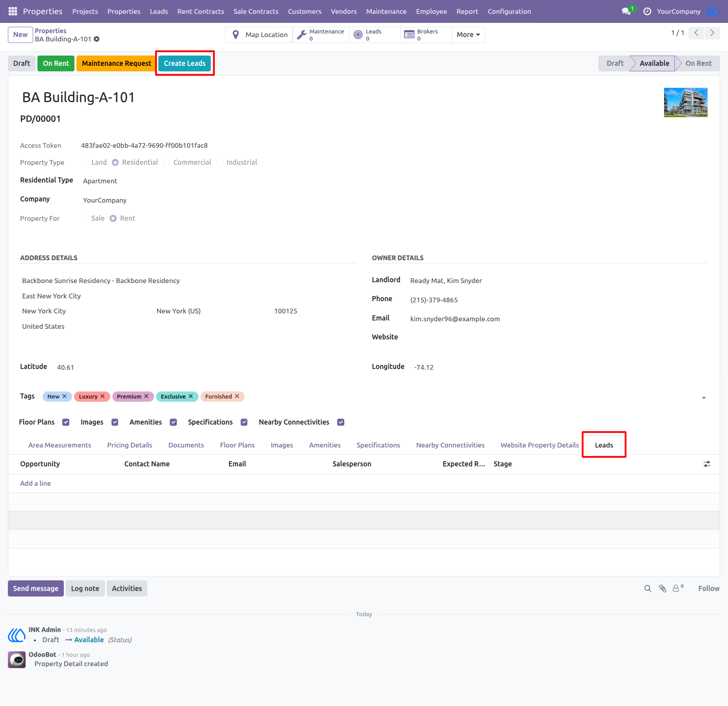Expand the More dropdown
This screenshot has height=706, width=728.
click(468, 35)
